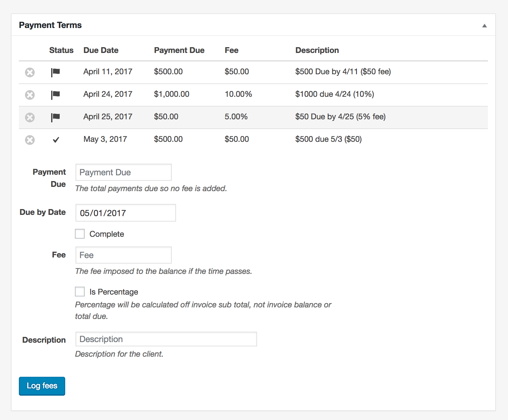Viewport: 508px width, 420px height.
Task: Click the checkmark status icon for May 3
Action: pos(56,140)
